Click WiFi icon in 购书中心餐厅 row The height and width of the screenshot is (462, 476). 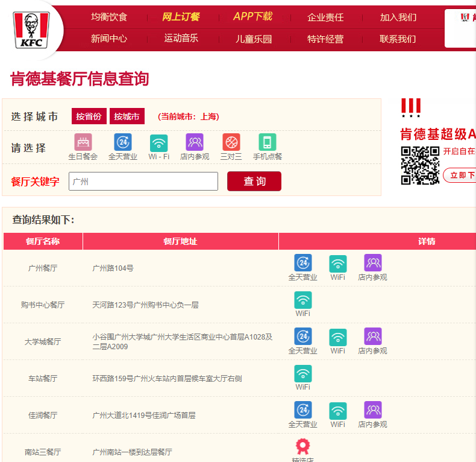303,300
